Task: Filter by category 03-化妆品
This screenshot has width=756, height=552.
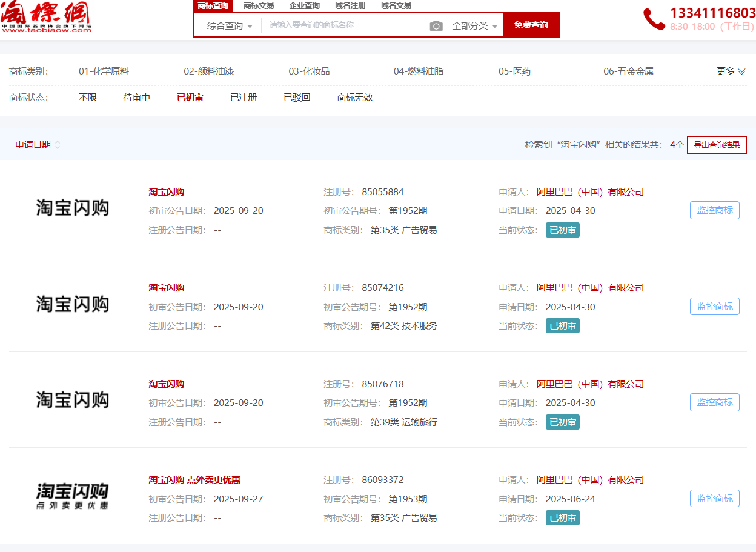Action: [x=309, y=71]
